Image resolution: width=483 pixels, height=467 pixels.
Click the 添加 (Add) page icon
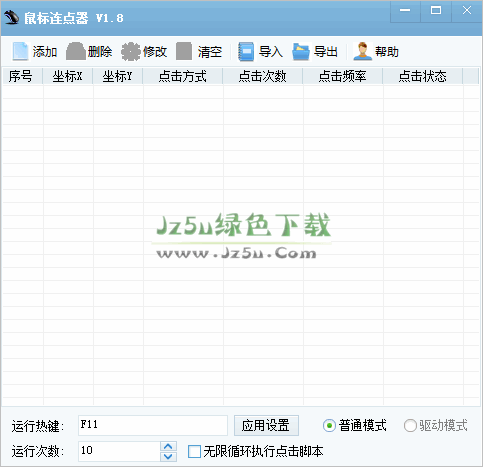click(x=20, y=51)
